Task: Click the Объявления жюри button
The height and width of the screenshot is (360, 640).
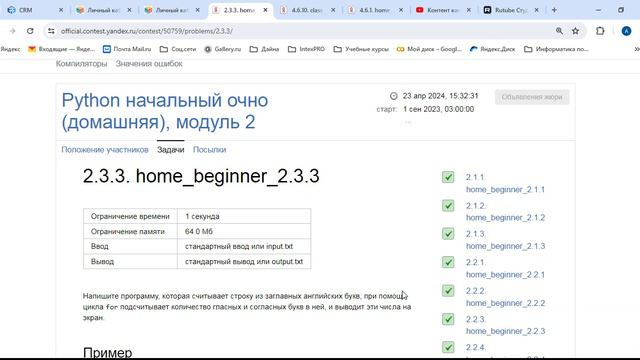Action: coord(532,97)
